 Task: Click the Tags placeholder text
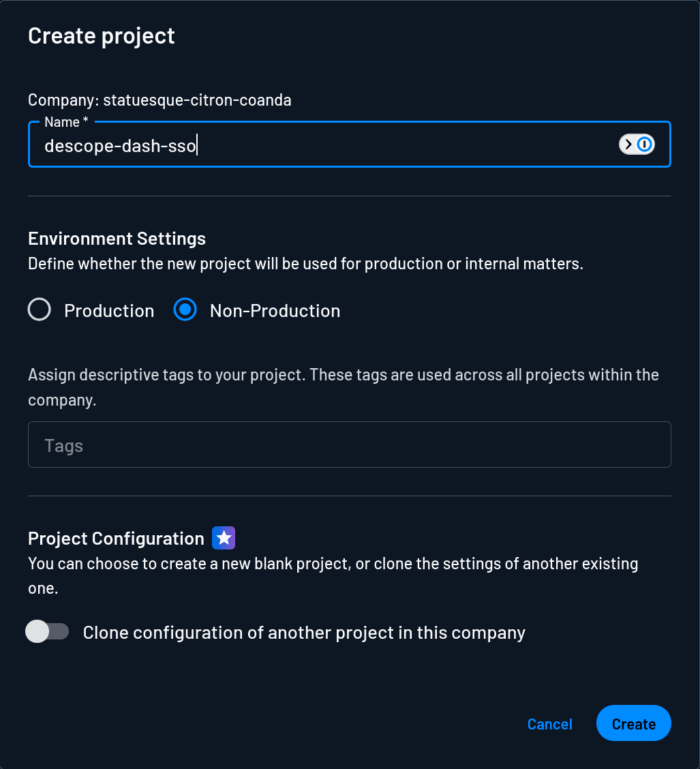[64, 444]
